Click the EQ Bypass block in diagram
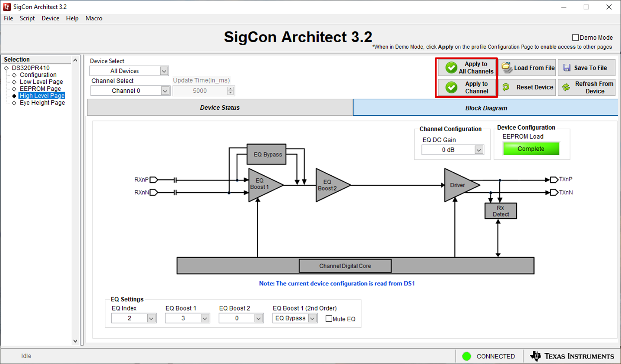The height and width of the screenshot is (364, 621). pyautogui.click(x=267, y=154)
